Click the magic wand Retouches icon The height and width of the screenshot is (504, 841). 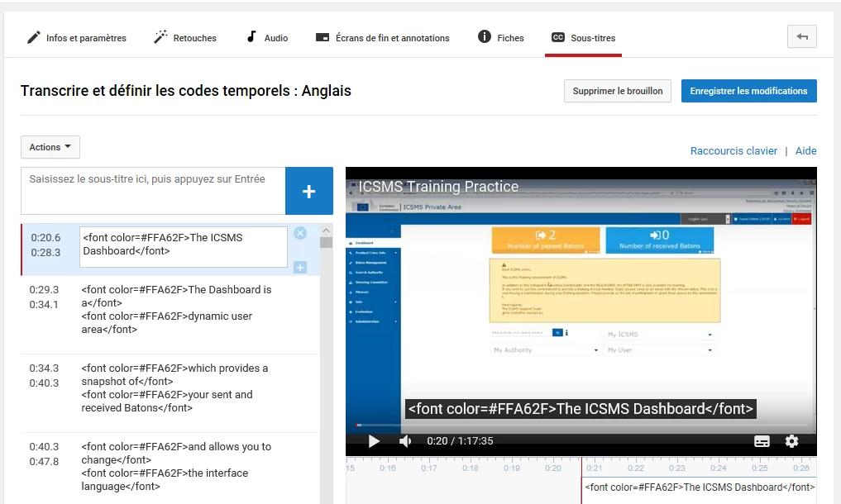(160, 36)
